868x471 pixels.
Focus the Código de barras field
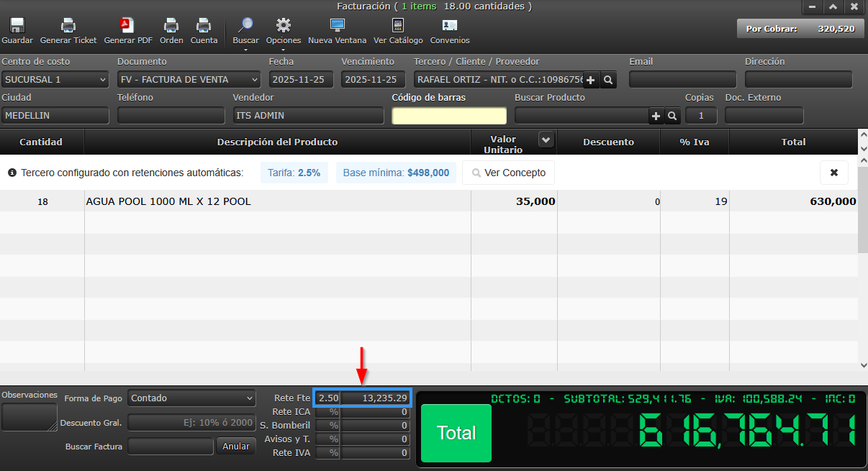pos(449,116)
